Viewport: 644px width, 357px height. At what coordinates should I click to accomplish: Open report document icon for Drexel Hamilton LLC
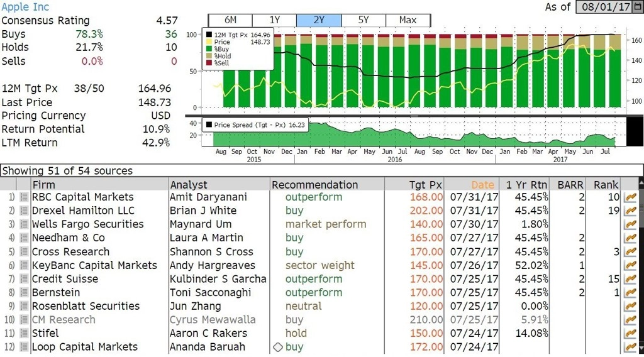(x=24, y=211)
